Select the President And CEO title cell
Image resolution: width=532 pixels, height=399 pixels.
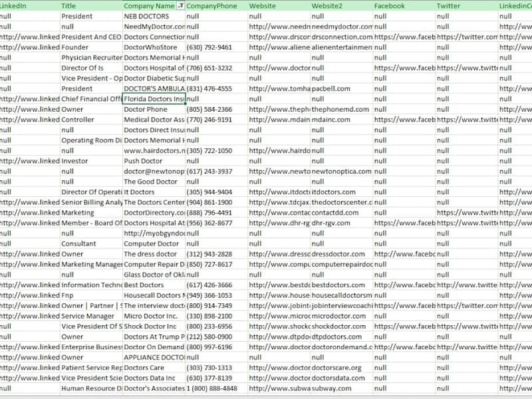(x=91, y=37)
